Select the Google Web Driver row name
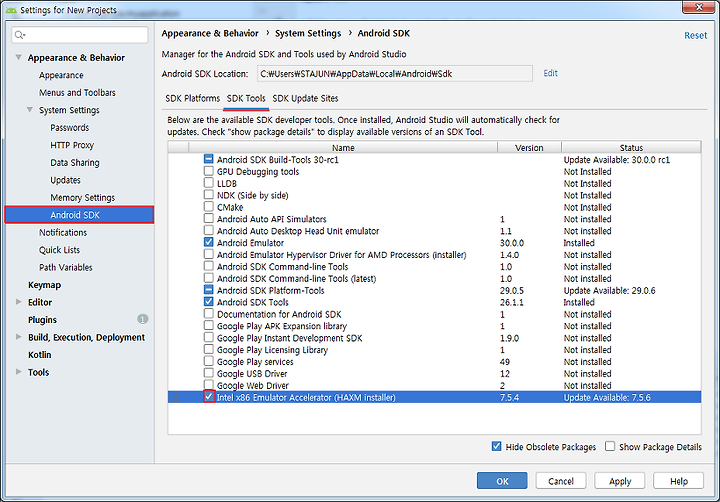Viewport: 720px width, 502px height. tap(253, 385)
